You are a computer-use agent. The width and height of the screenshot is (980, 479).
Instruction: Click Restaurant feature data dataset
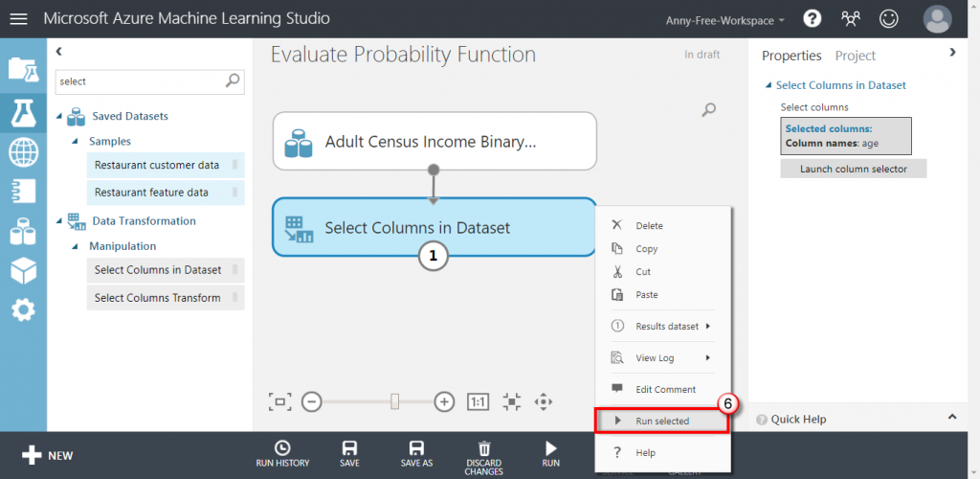(x=165, y=193)
